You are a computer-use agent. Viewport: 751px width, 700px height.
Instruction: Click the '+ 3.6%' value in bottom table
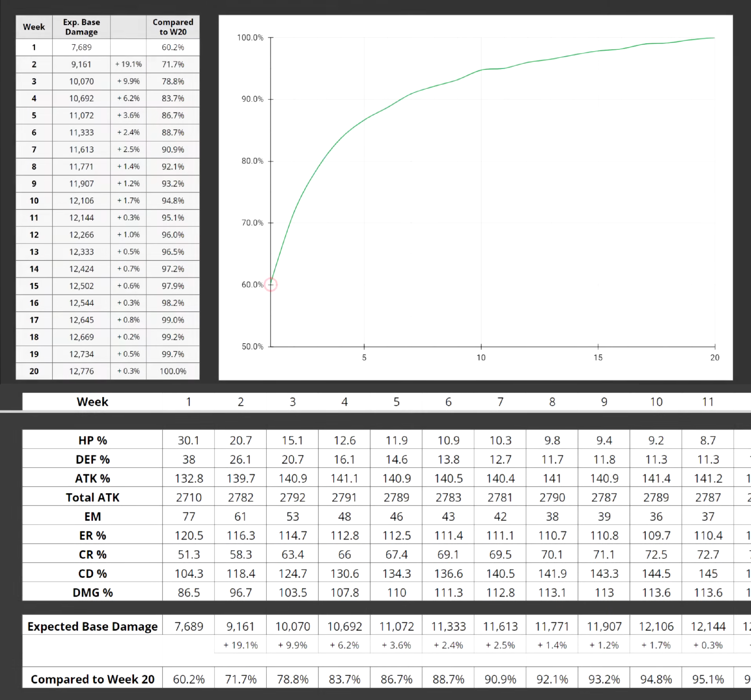pyautogui.click(x=396, y=645)
